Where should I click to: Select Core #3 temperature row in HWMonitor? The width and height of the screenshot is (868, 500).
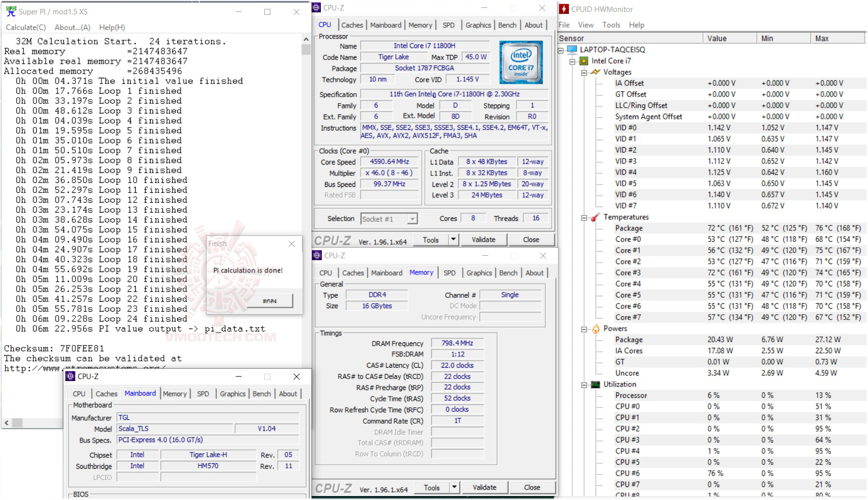tap(740, 273)
